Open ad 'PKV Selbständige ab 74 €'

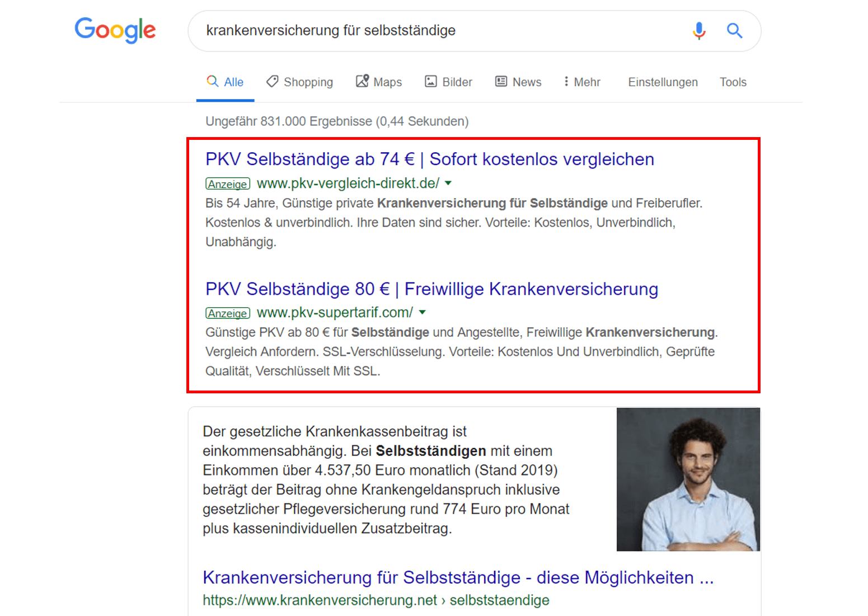pos(429,159)
